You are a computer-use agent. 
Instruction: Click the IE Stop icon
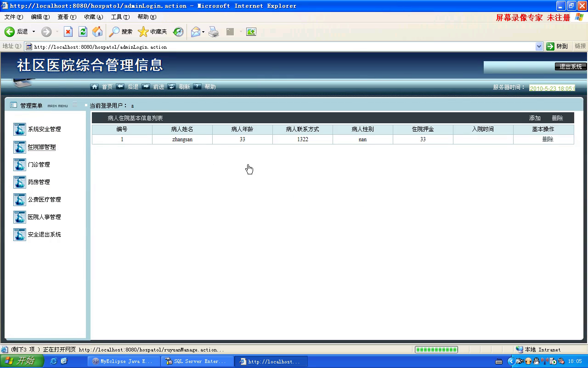(68, 32)
